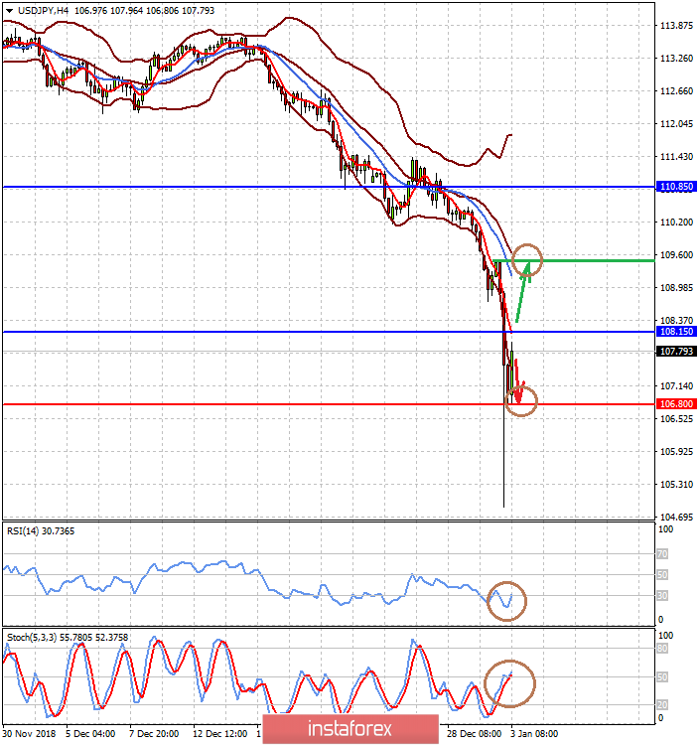Image resolution: width=700 pixels, height=745 pixels.
Task: Click the 104.695 price scale value
Action: pyautogui.click(x=677, y=517)
